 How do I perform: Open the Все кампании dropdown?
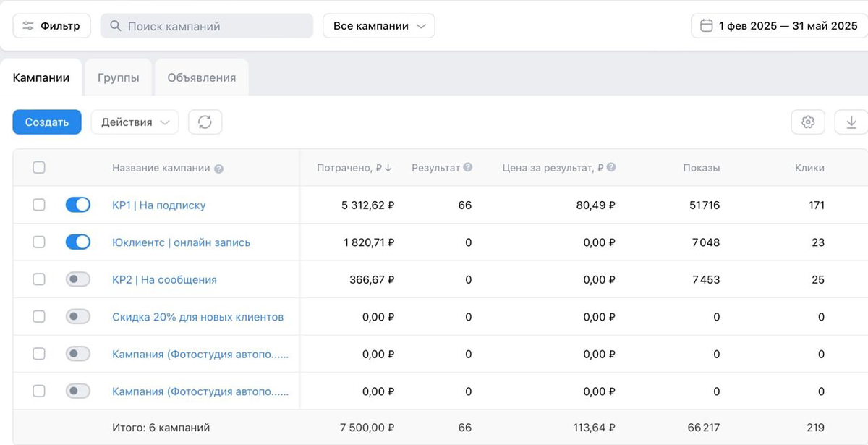pyautogui.click(x=378, y=25)
